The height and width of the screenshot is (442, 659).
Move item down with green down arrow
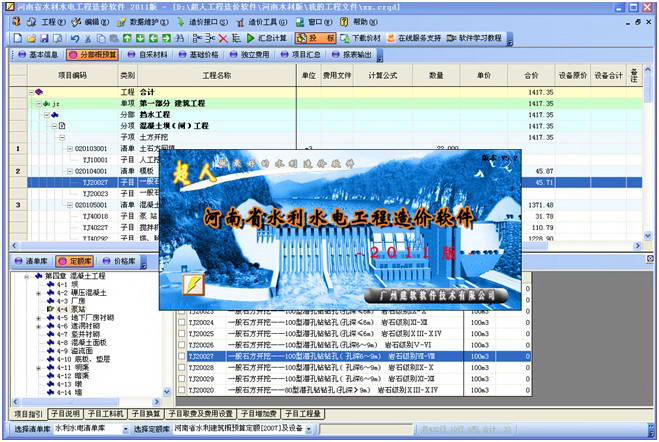140,38
